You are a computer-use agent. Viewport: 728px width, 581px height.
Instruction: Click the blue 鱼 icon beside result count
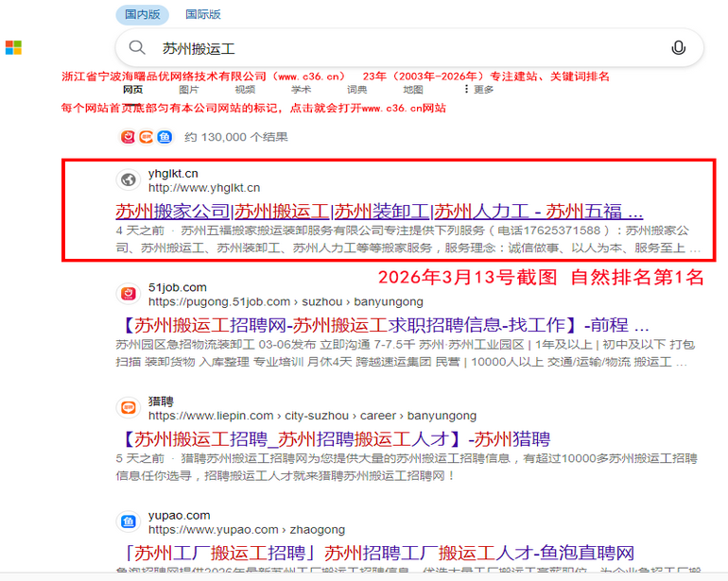[x=165, y=137]
